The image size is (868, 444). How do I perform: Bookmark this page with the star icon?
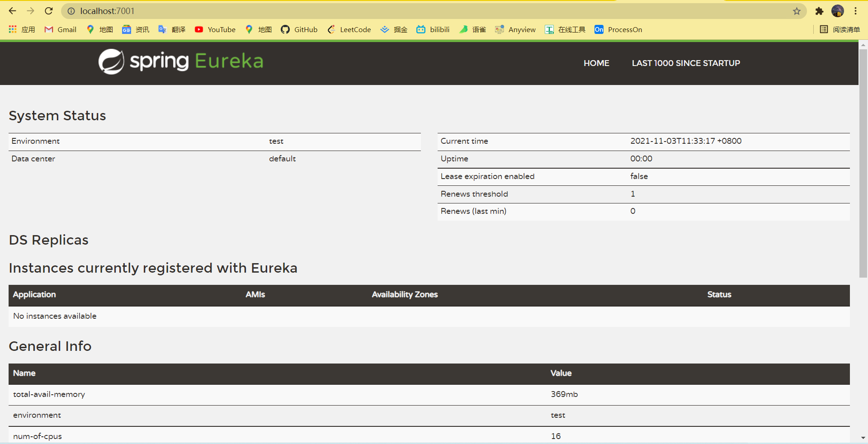coord(797,11)
